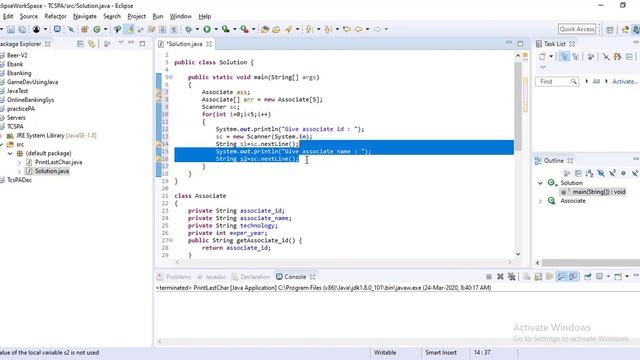Click the Find field in Task List

(557, 82)
